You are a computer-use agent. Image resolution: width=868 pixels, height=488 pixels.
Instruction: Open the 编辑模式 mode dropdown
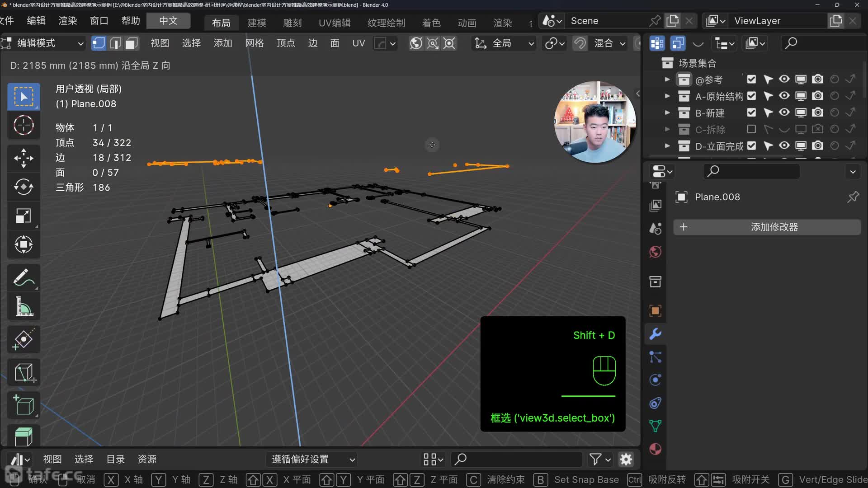pos(43,43)
